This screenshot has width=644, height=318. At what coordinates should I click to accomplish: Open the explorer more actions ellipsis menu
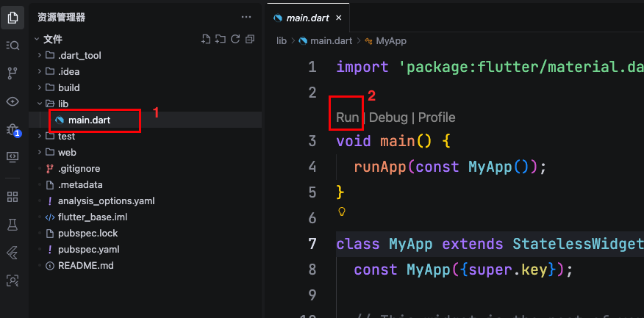point(246,16)
